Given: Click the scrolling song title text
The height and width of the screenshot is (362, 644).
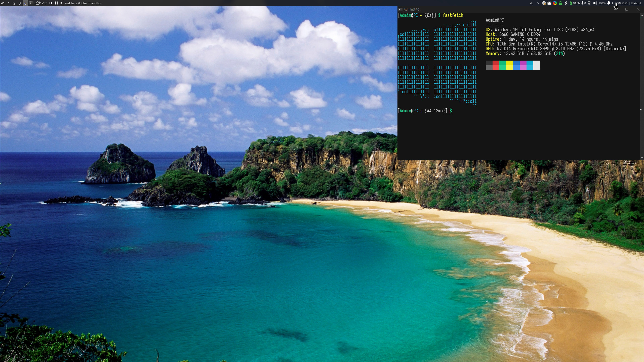Looking at the screenshot, I should pyautogui.click(x=83, y=3).
